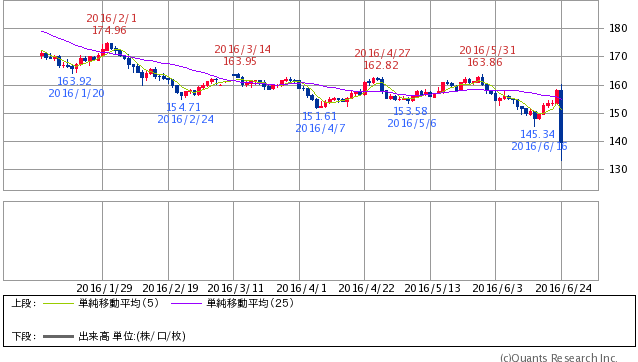The image size is (638, 362).
Task: Click the 2016/3/14 date label
Action: pos(243,49)
